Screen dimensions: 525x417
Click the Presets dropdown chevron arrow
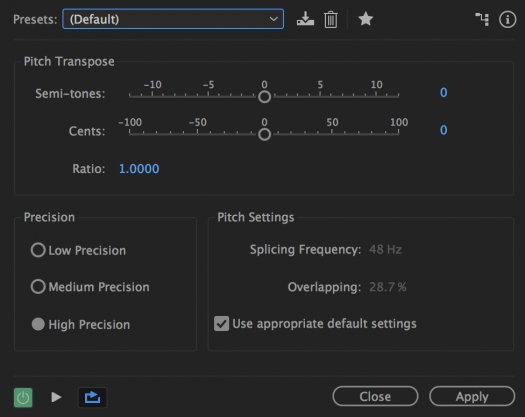[x=274, y=19]
